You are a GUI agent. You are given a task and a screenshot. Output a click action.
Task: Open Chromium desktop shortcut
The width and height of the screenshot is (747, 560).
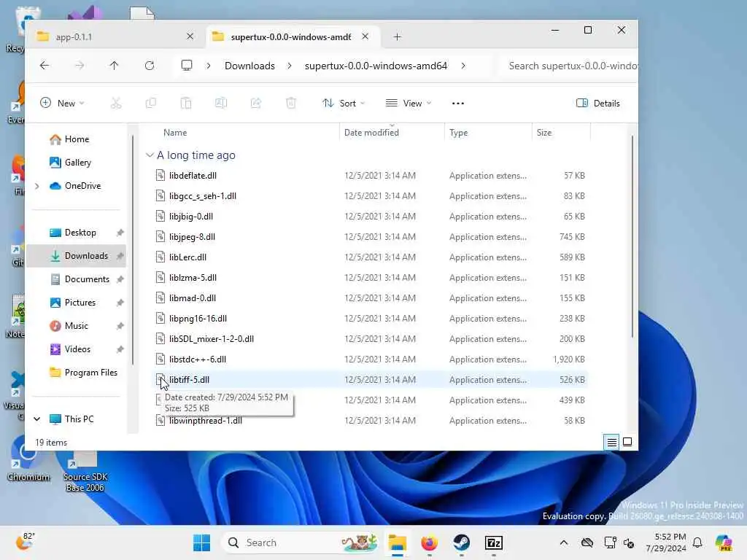28,459
